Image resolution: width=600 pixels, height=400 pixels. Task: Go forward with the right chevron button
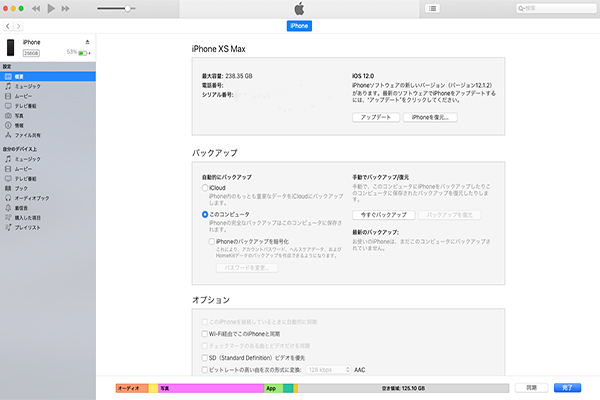pos(18,26)
